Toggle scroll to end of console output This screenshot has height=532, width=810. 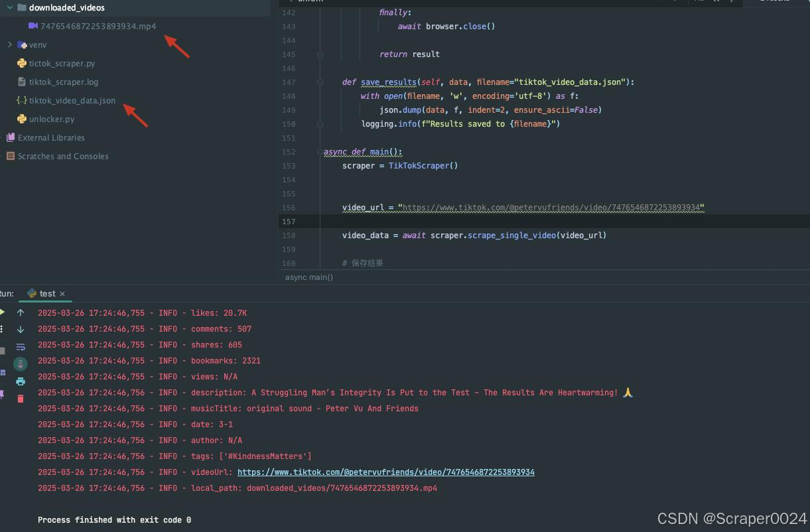point(21,364)
